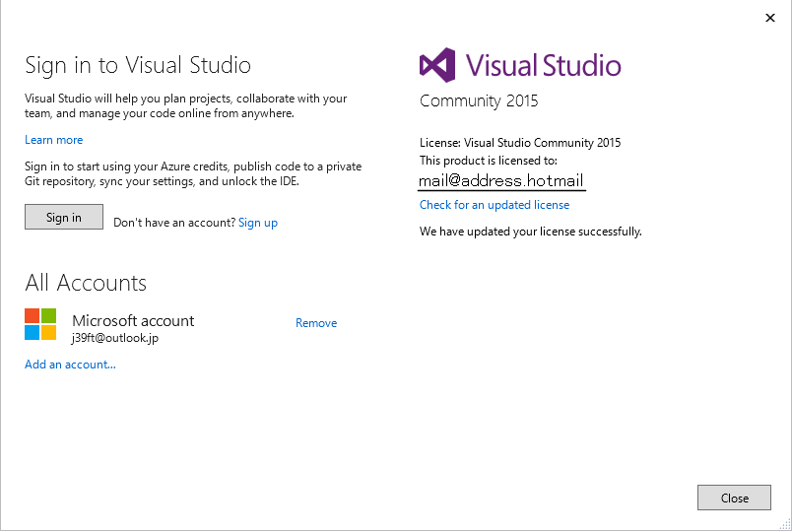Click the 'License: Visual Studio Community 2015' line
Image resolution: width=792 pixels, height=532 pixels.
tap(520, 143)
